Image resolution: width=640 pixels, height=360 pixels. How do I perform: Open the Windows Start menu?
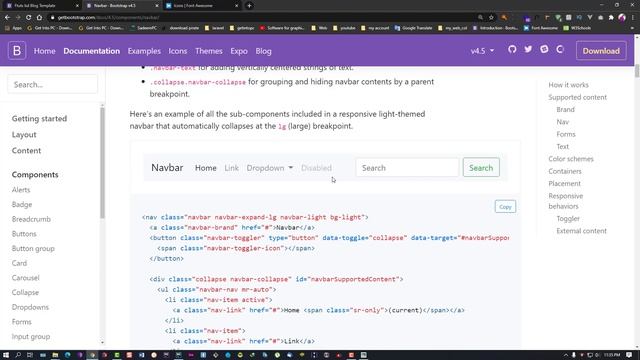click(6, 355)
